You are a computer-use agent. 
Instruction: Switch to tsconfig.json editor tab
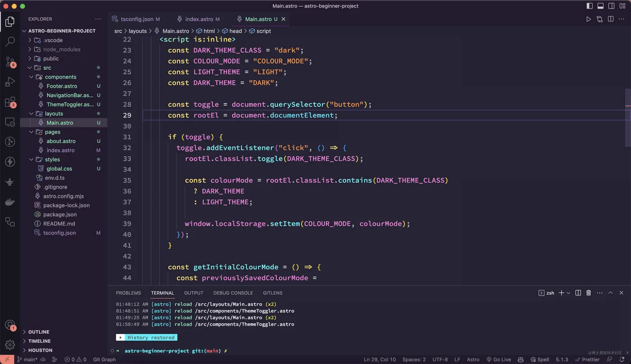(x=137, y=19)
